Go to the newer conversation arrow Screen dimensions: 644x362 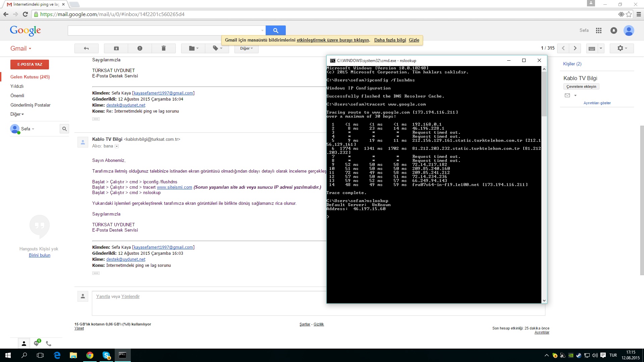tap(563, 48)
